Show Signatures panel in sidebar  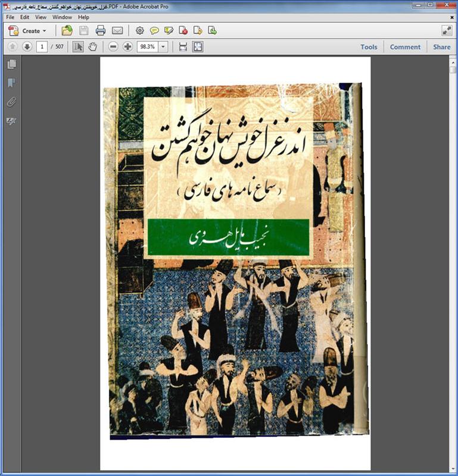pos(11,121)
